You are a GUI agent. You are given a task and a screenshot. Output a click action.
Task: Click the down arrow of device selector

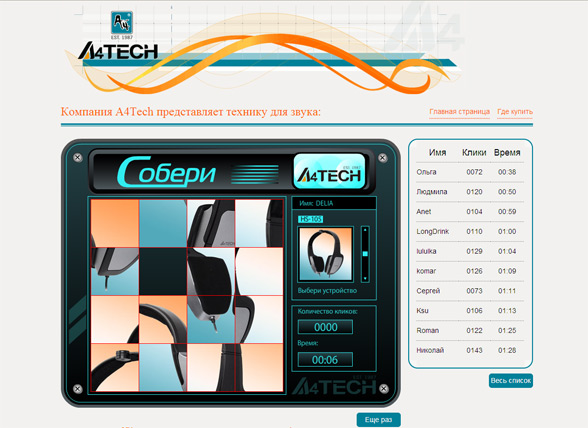coord(365,279)
